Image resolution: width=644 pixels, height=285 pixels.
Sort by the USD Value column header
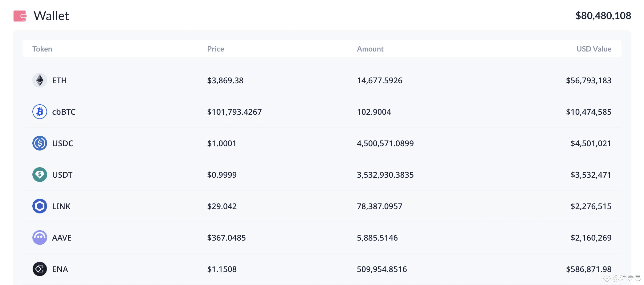tap(594, 49)
